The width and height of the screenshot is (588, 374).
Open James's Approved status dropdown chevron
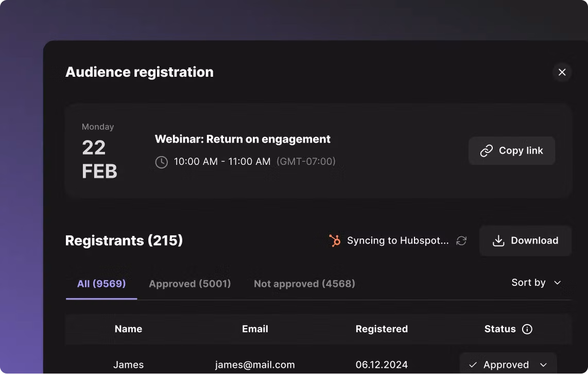(x=543, y=365)
